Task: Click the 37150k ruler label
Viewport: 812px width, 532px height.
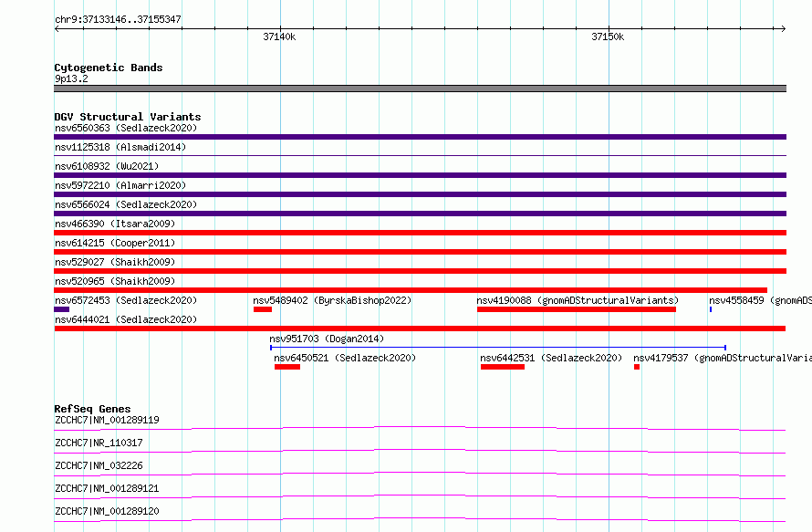Action: coord(608,37)
